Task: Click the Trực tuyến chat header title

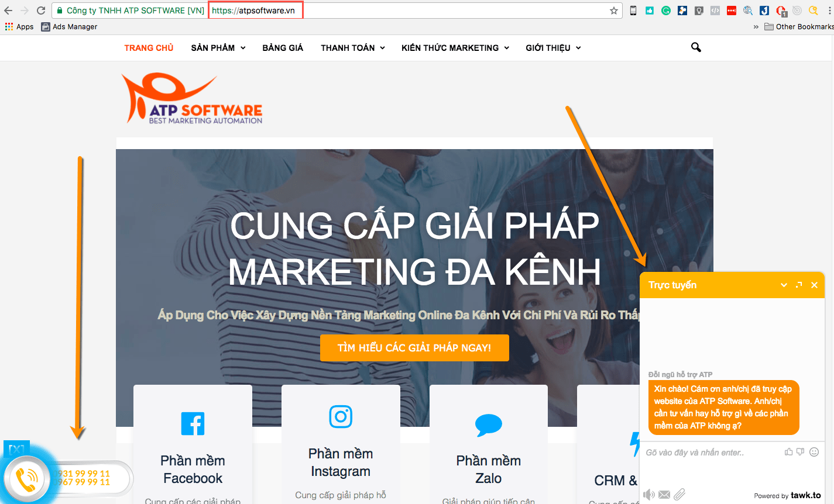Action: click(672, 285)
